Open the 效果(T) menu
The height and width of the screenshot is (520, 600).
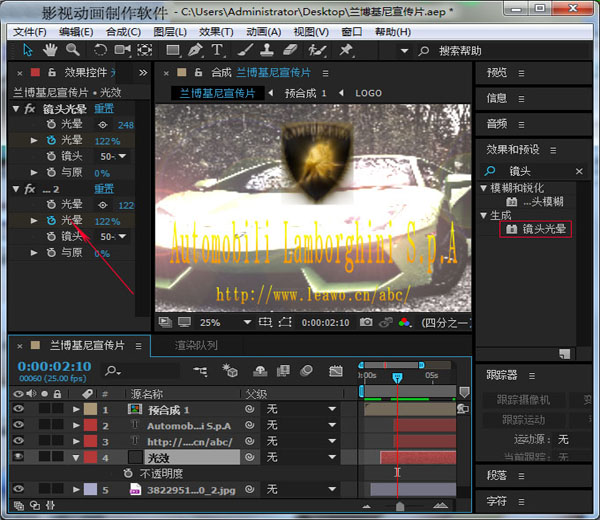coord(216,32)
